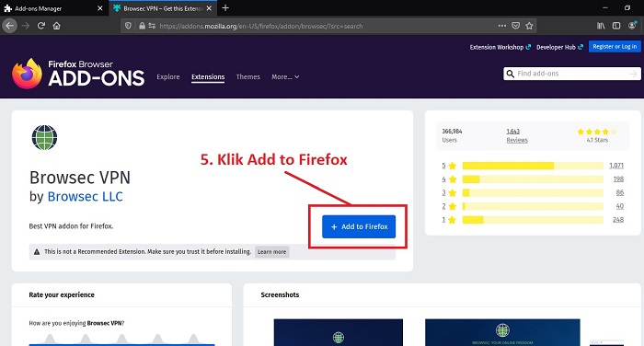
Task: Show site security info via padlock icon
Action: 142,26
